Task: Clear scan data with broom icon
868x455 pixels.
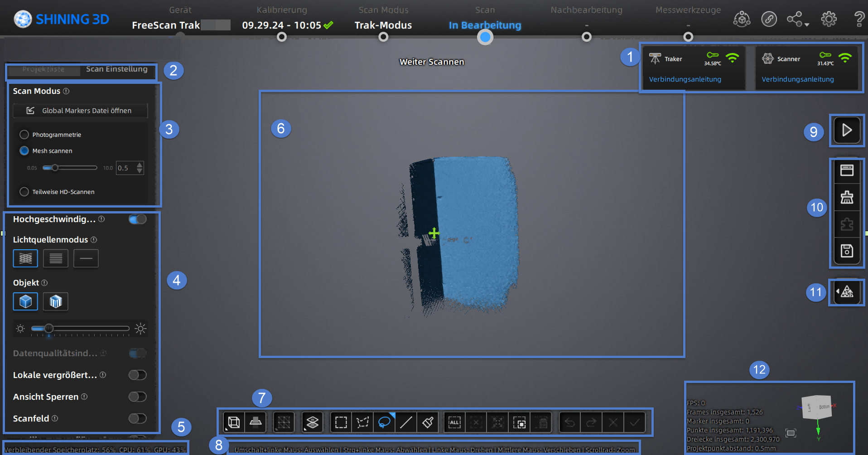Action: 847,197
